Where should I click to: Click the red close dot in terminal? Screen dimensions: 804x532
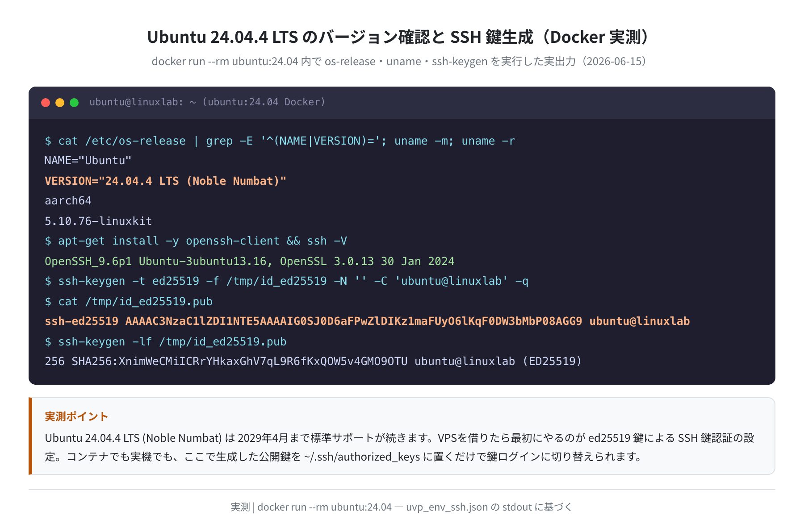(46, 103)
